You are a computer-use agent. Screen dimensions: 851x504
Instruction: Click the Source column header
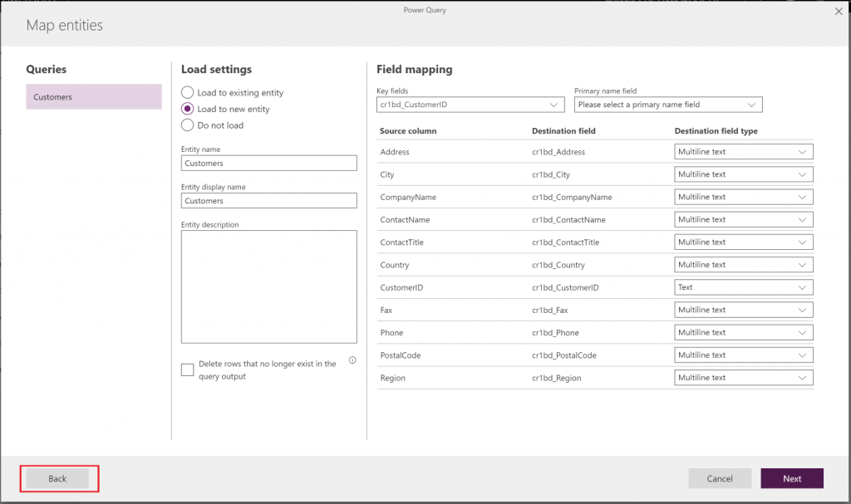pos(407,130)
